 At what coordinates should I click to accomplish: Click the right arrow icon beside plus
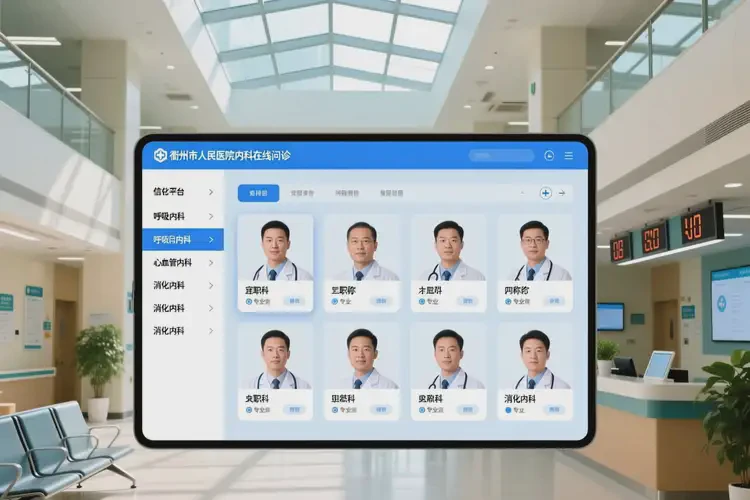pos(562,193)
